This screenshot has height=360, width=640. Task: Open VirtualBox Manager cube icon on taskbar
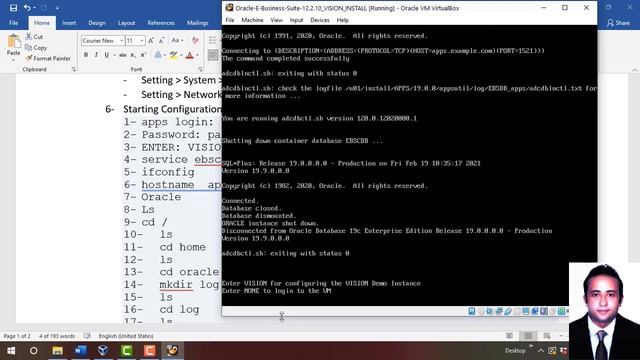coord(103,351)
